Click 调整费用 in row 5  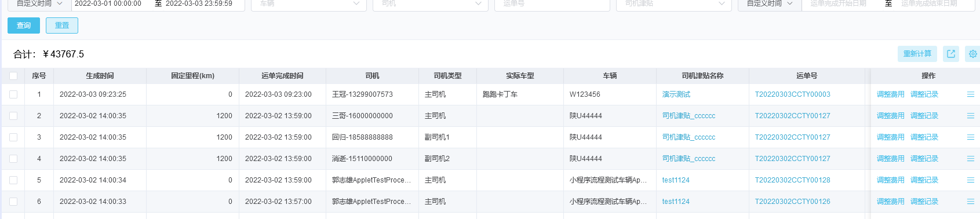coord(890,180)
